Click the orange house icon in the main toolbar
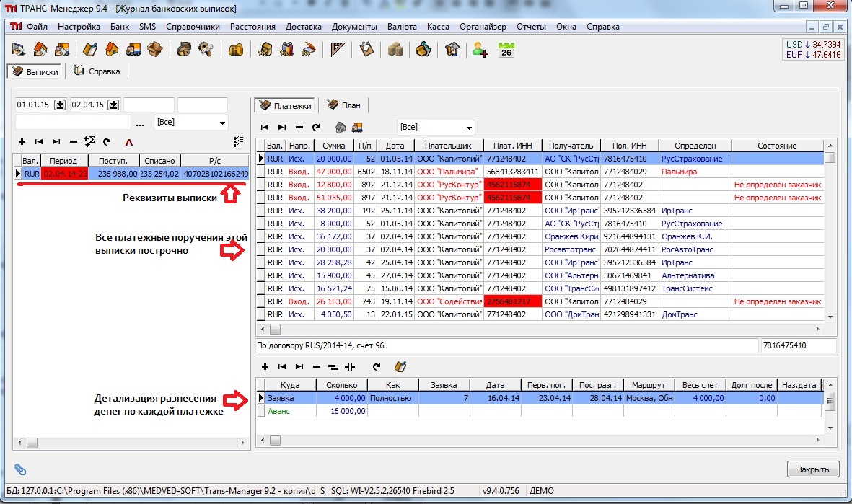 (112, 50)
